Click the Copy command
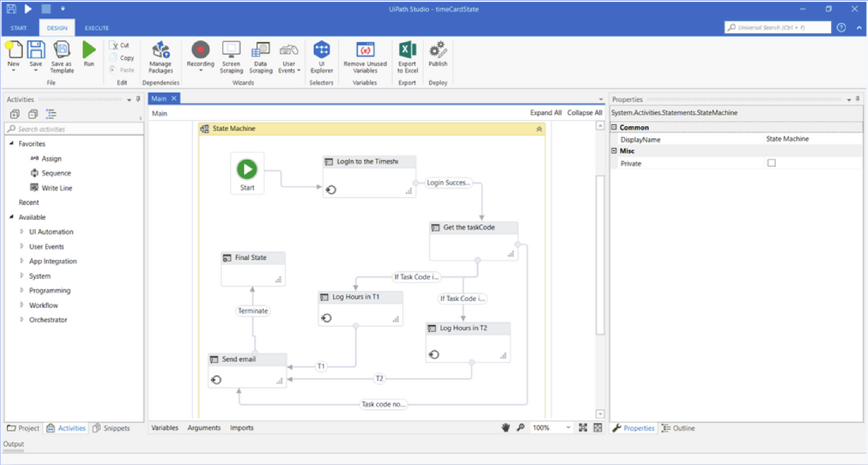This screenshot has width=868, height=465. [121, 58]
